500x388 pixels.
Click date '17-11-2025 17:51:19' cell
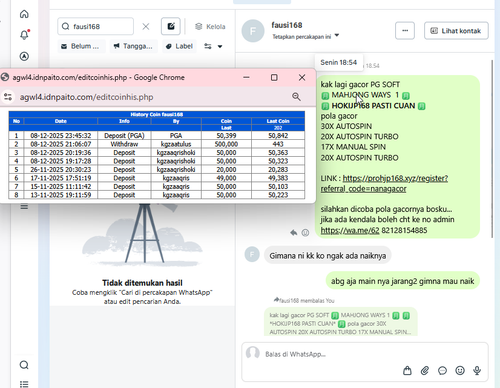[61, 178]
